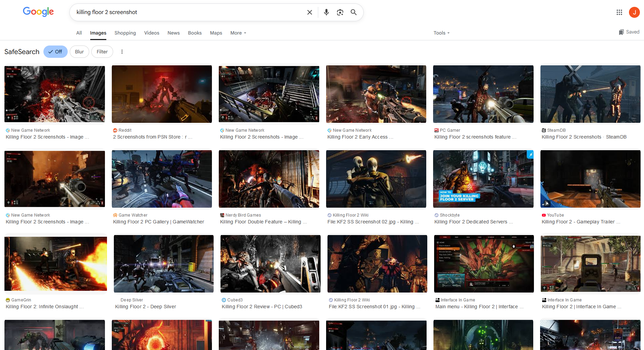Switch to the All tab
644x350 pixels.
point(79,33)
